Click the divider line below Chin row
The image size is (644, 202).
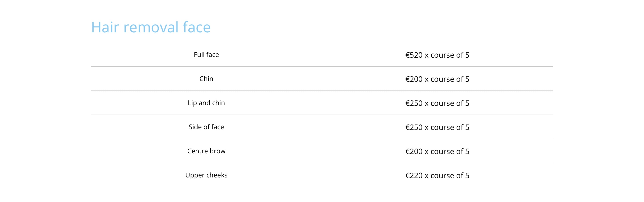point(322,91)
